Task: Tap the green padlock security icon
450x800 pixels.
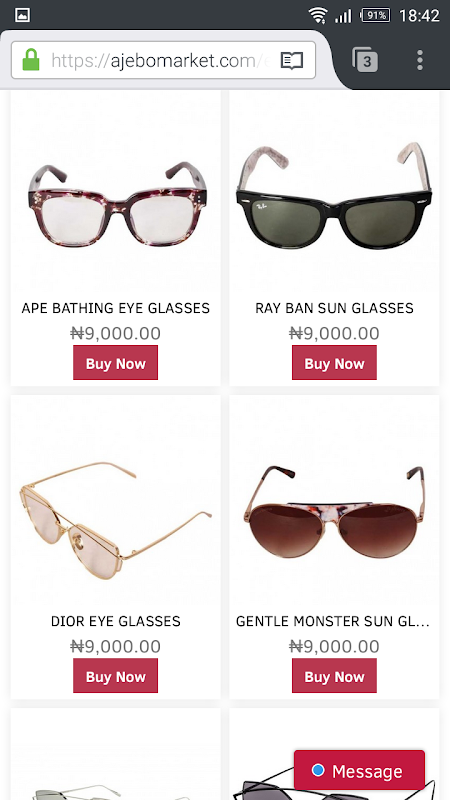Action: pyautogui.click(x=31, y=60)
